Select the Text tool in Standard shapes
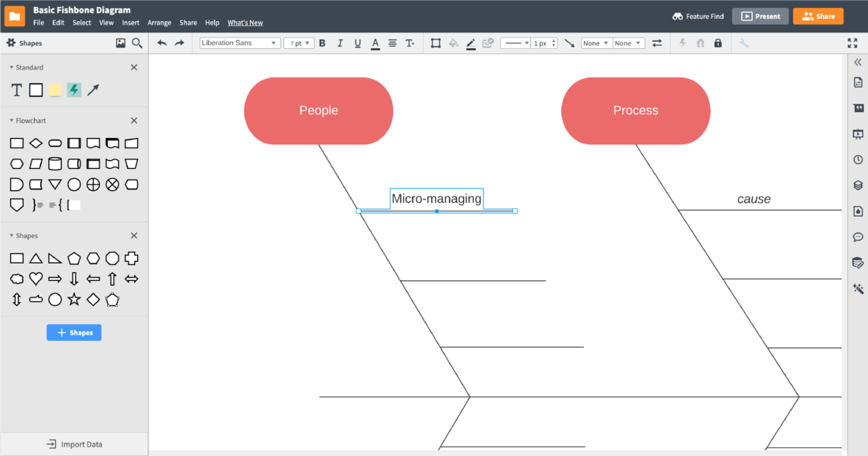This screenshot has width=868, height=456. pos(17,90)
